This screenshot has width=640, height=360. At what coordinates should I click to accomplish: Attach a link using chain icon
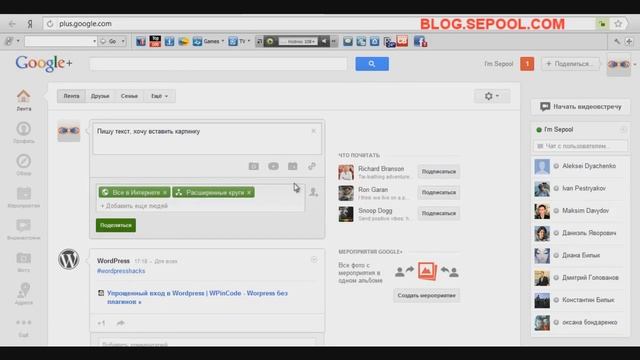312,166
